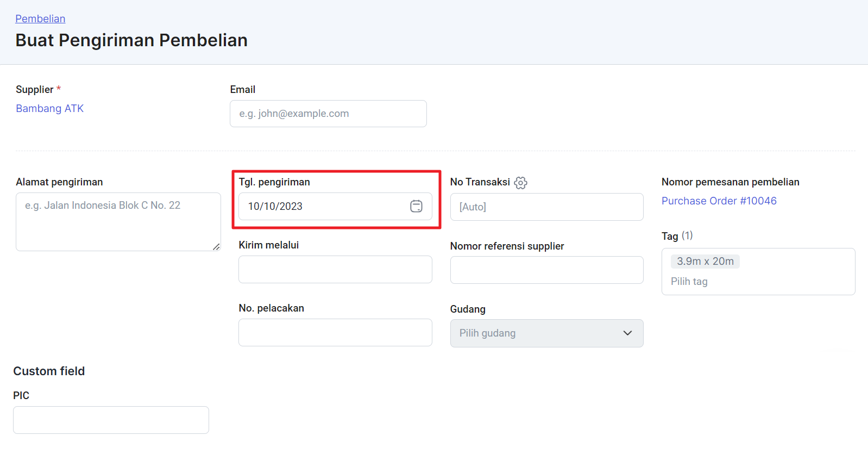The image size is (868, 460).
Task: Go back via the Pembelian breadcrumb
Action: click(40, 19)
